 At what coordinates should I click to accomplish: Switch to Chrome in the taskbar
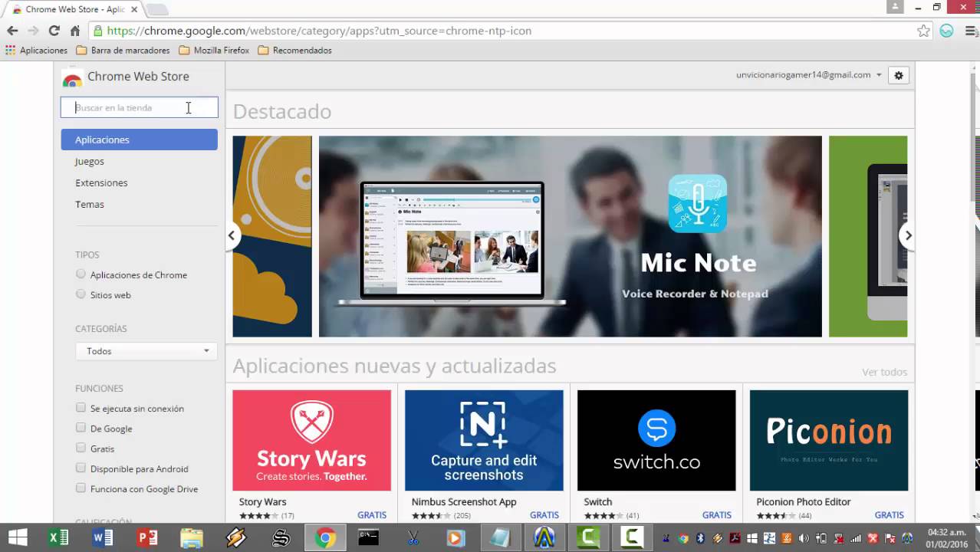tap(324, 537)
